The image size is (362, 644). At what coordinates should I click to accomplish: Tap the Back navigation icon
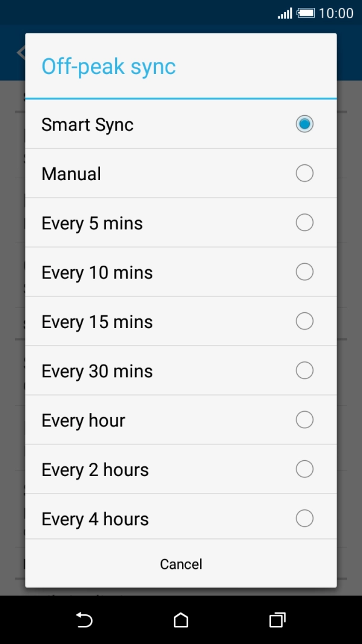[x=84, y=620]
